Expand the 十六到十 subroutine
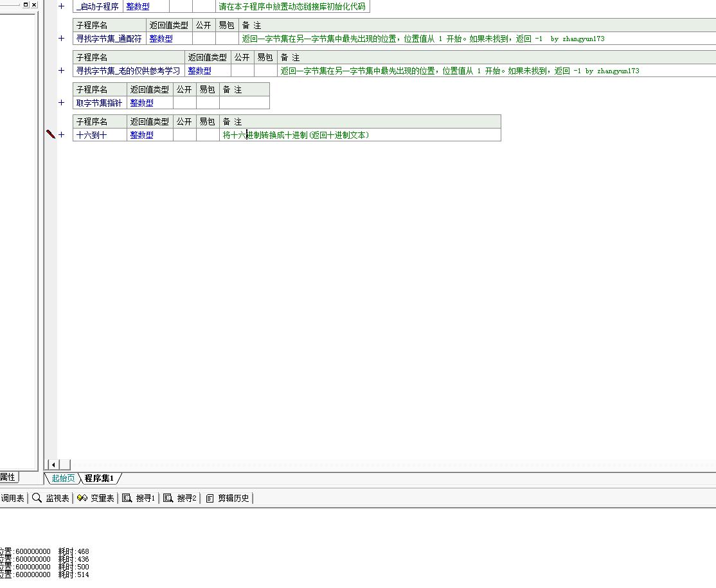Viewport: 716px width, 588px height. pyautogui.click(x=62, y=135)
